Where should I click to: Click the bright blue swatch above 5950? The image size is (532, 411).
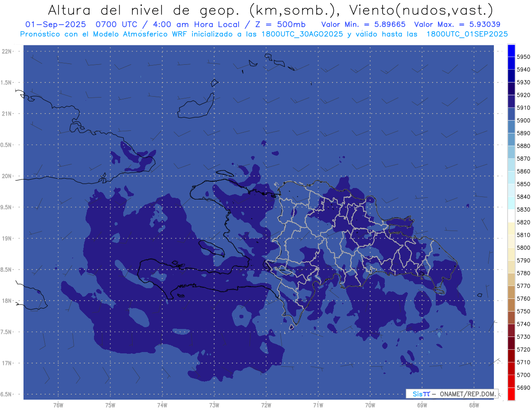tap(511, 51)
